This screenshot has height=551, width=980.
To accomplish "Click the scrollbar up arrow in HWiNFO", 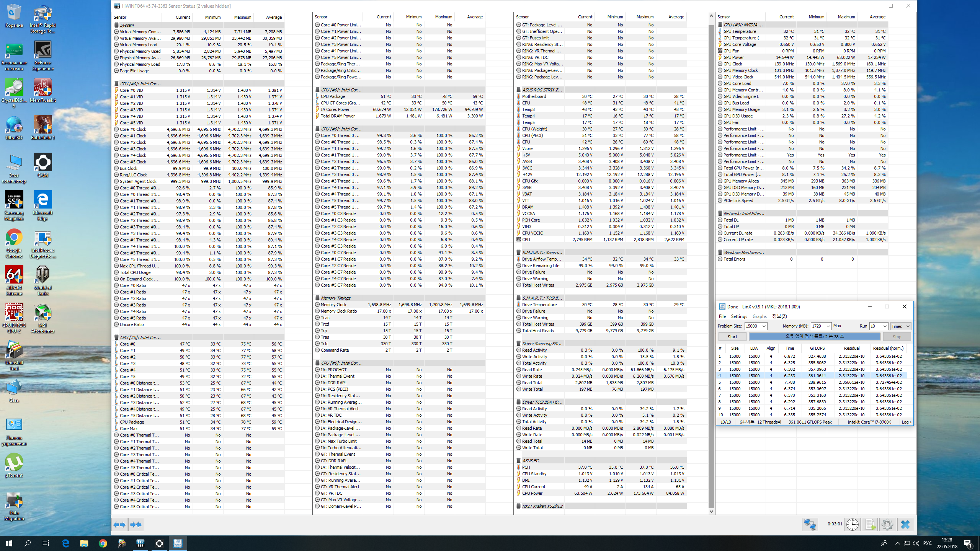I will point(711,16).
